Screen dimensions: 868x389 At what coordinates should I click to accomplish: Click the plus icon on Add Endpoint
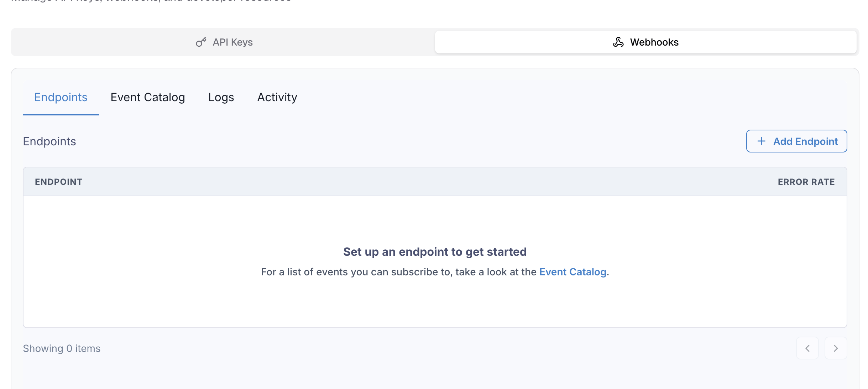tap(761, 141)
